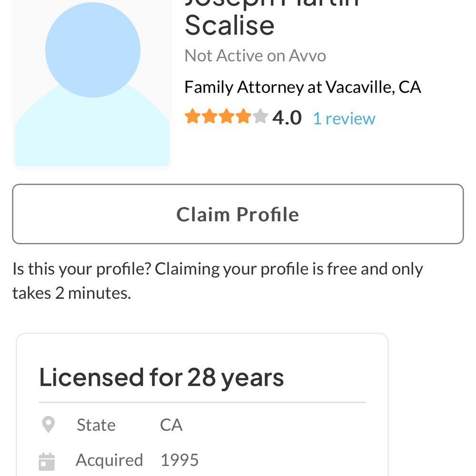Click the Not Active on Avvo label
Viewport: 476px width, 476px height.
point(255,55)
